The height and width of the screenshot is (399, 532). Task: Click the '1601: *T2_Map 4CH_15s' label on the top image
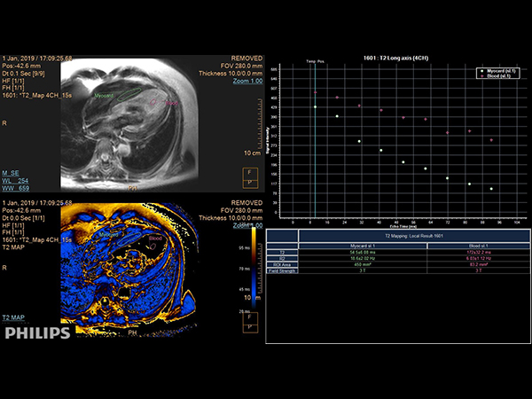coord(37,96)
